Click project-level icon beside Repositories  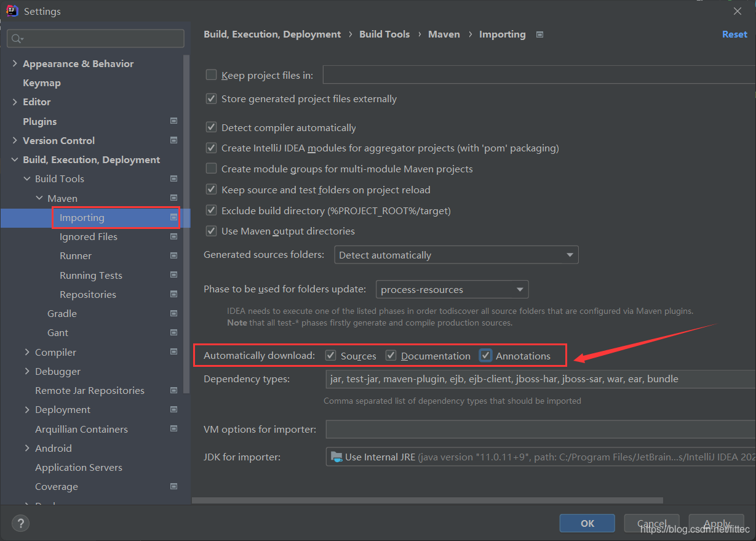click(x=173, y=294)
